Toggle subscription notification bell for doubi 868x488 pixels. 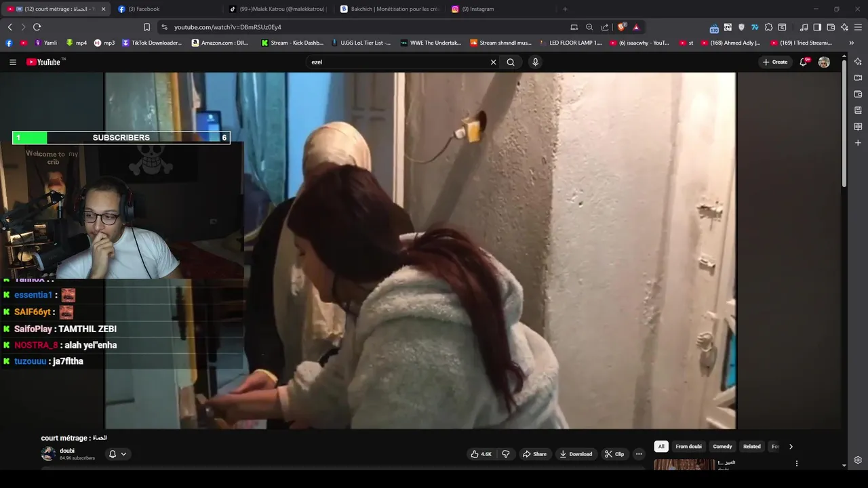click(x=113, y=454)
